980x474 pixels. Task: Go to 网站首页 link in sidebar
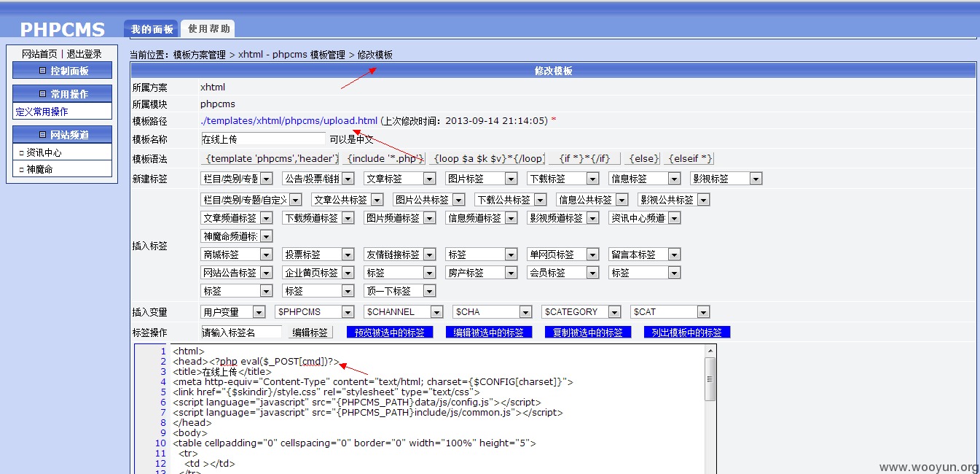pos(39,54)
